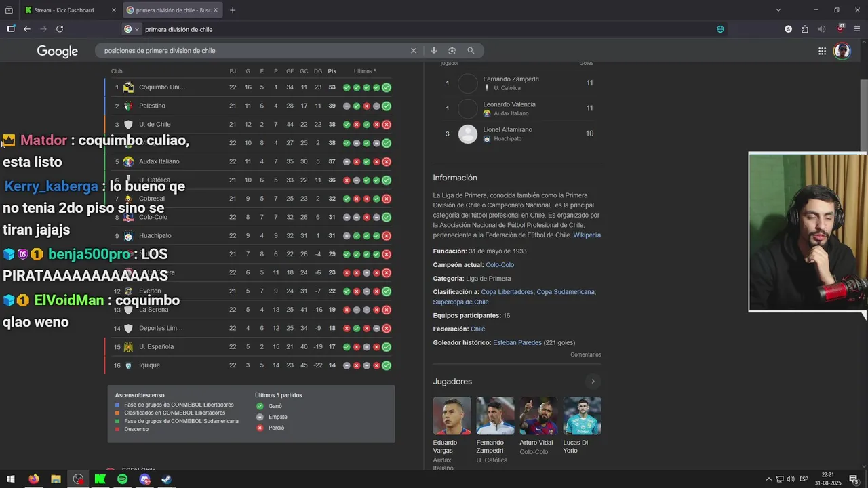Screen dimensions: 868x488
Task: Open File Explorer from taskbar
Action: click(x=56, y=479)
